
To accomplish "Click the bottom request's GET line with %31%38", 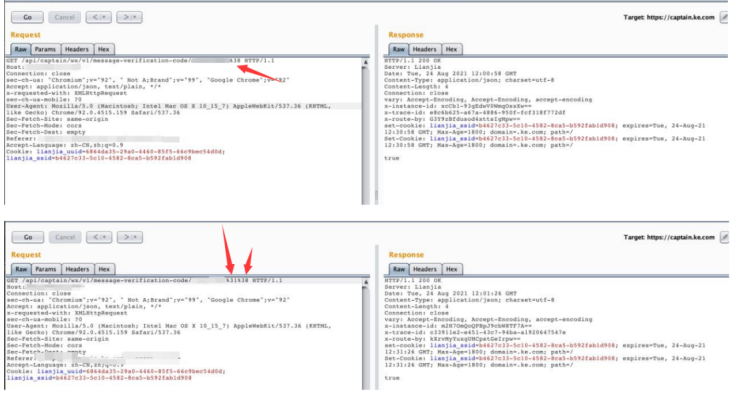I will (144, 281).
